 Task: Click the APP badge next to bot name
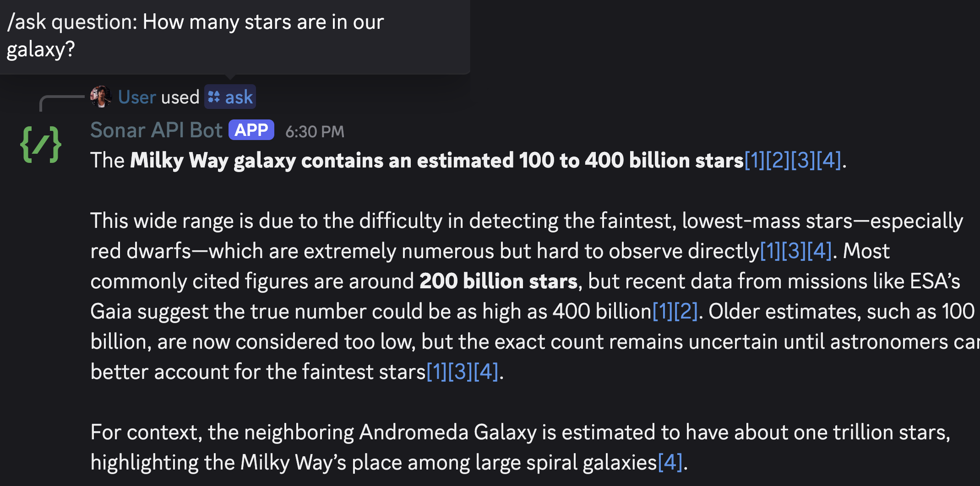coord(251,130)
